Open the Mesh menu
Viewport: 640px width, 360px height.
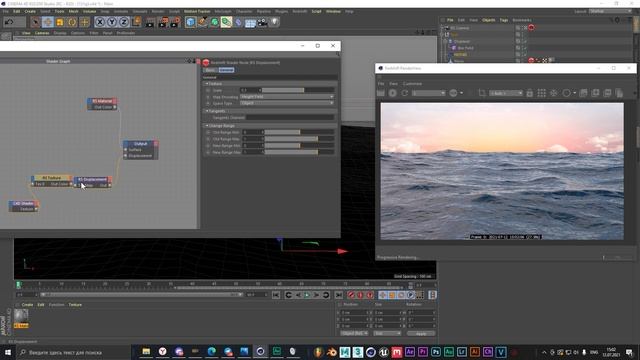[73, 11]
